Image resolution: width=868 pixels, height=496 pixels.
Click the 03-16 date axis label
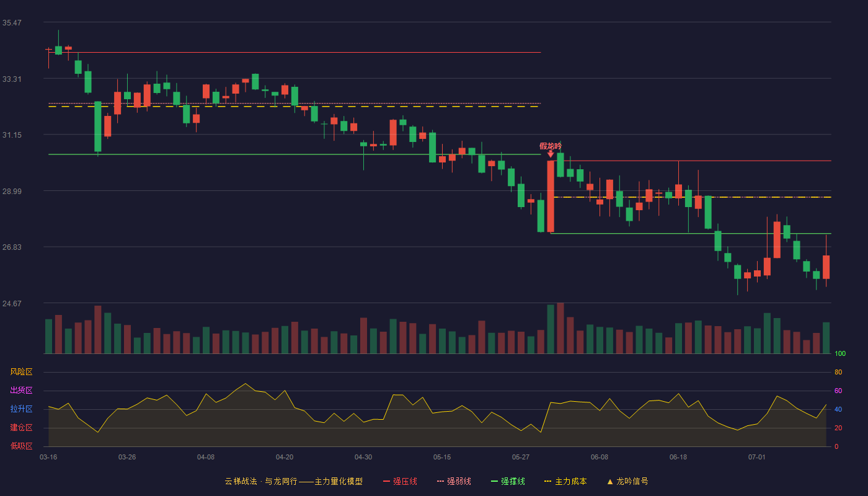48,457
